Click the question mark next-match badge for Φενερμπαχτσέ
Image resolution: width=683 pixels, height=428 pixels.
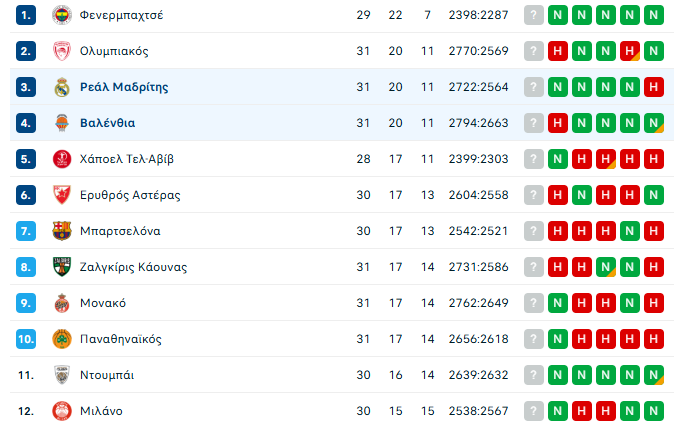[534, 15]
